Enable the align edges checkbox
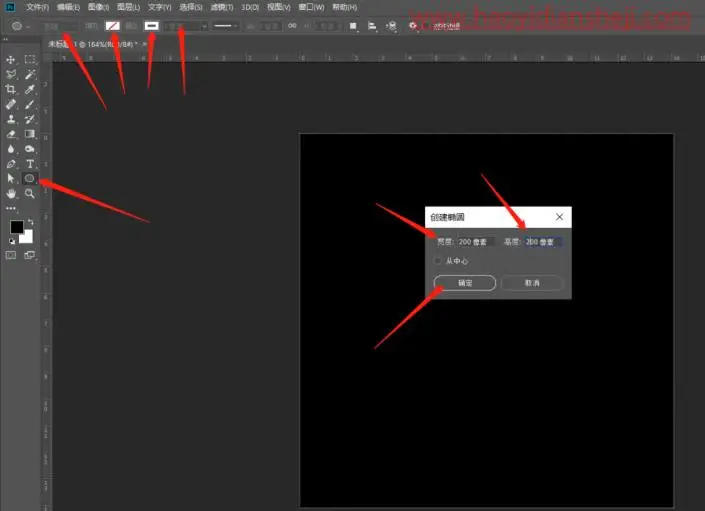 click(427, 26)
